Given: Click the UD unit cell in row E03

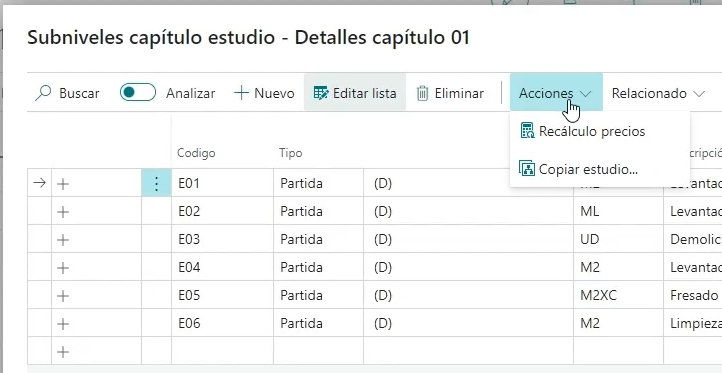Looking at the screenshot, I should pyautogui.click(x=618, y=239).
